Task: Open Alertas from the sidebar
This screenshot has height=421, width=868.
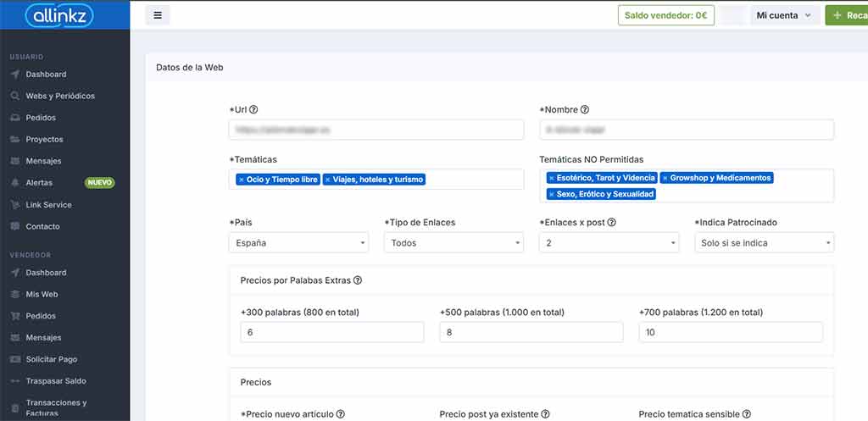Action: coord(39,183)
